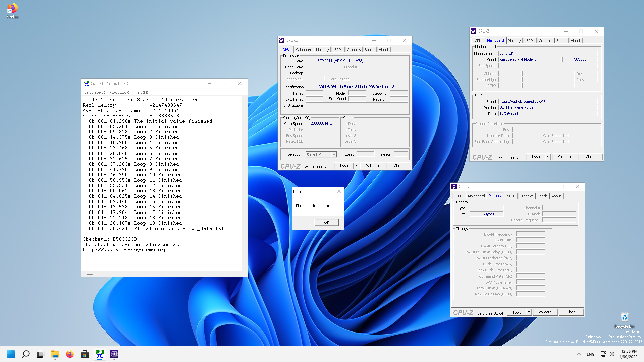Open Calculate(C) menu in Super PI
Image resolution: width=644 pixels, height=362 pixels.
[x=94, y=92]
